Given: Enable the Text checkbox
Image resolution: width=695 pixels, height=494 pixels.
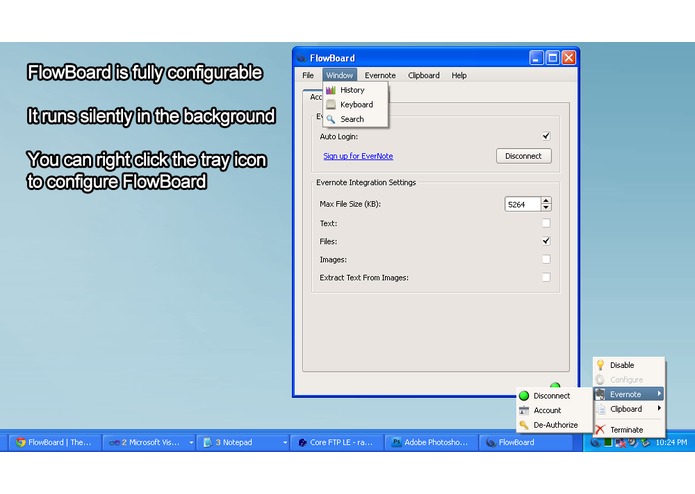Looking at the screenshot, I should 546,223.
